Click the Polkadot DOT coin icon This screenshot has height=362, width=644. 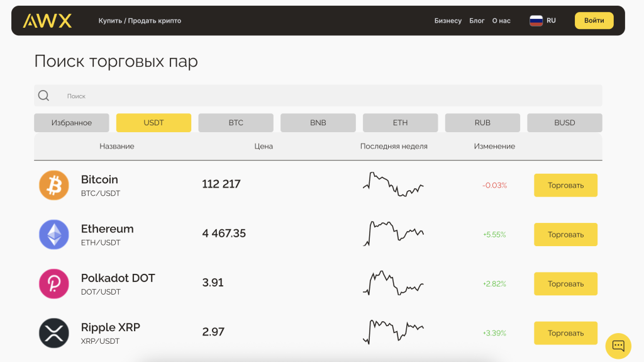[54, 283]
